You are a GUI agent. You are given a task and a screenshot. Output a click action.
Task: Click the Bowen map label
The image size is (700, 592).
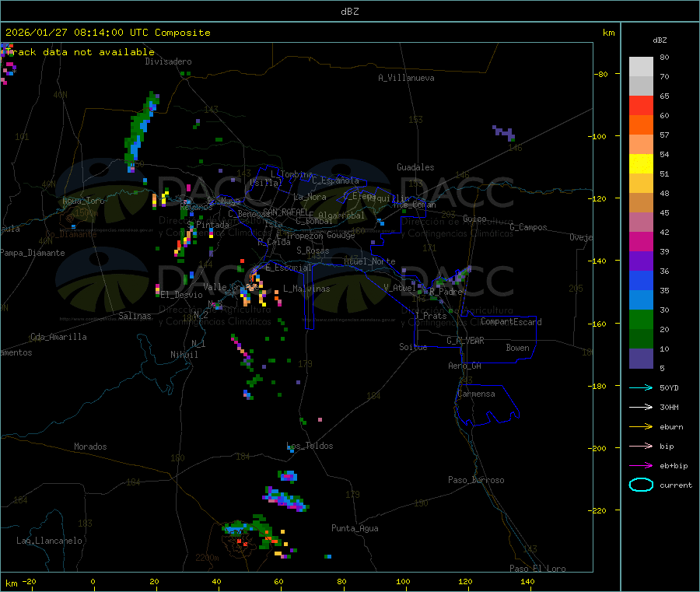(517, 348)
